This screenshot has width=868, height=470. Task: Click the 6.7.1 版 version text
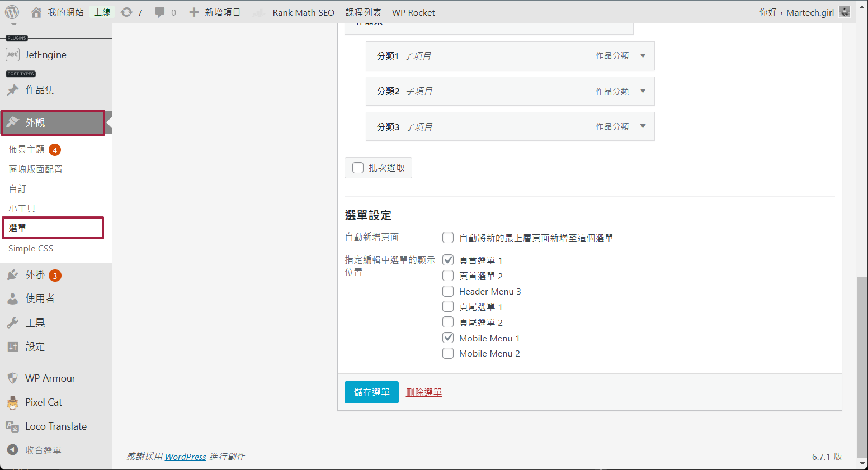tap(827, 457)
